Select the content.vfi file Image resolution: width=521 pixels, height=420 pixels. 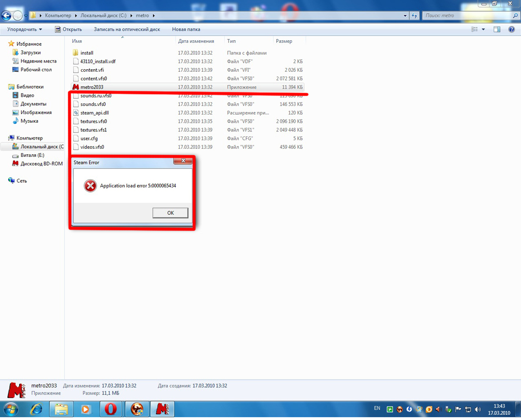[x=188, y=70]
